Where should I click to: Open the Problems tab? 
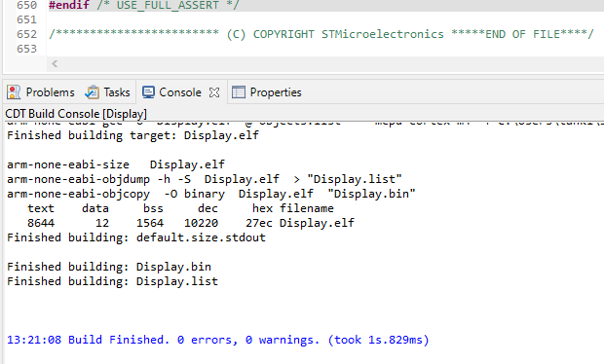(41, 92)
